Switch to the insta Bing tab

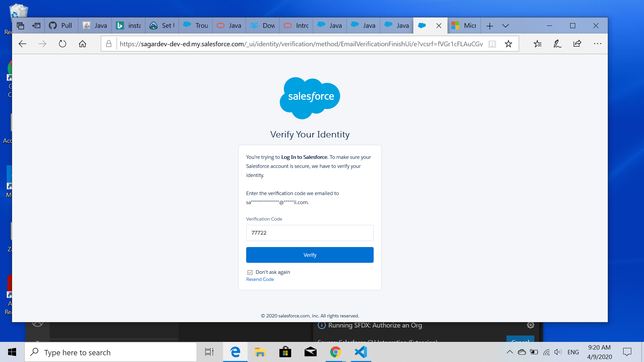point(128,25)
